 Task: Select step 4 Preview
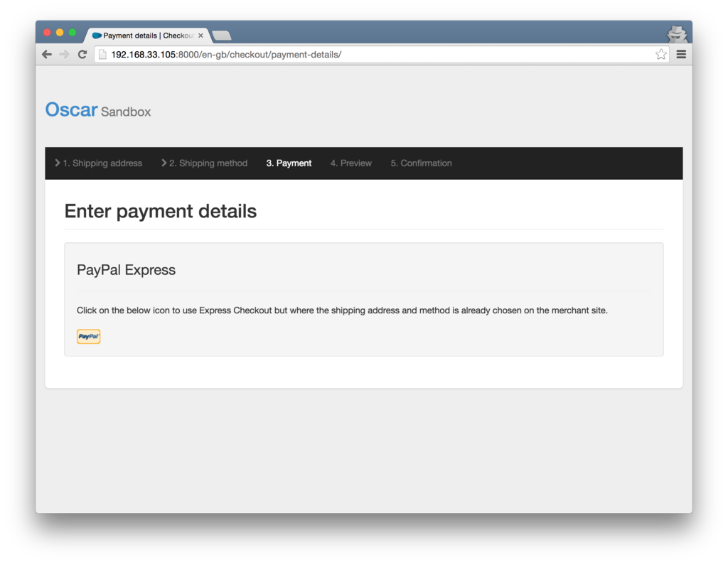pyautogui.click(x=351, y=163)
